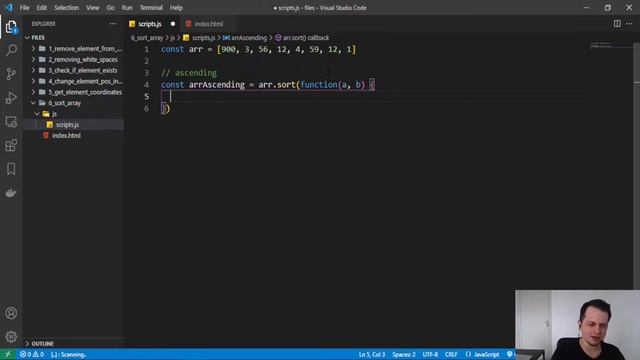Switch to the index.html tab
The image size is (640, 360).
click(x=209, y=24)
